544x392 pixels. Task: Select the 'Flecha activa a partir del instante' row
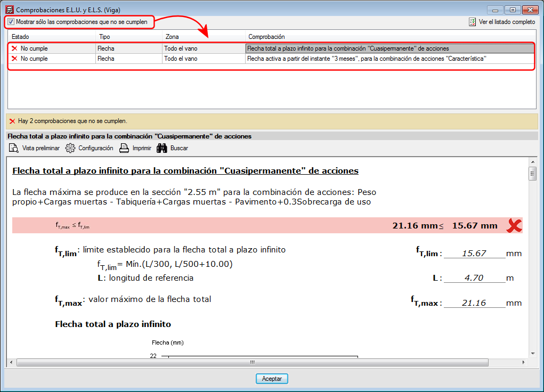click(x=271, y=59)
